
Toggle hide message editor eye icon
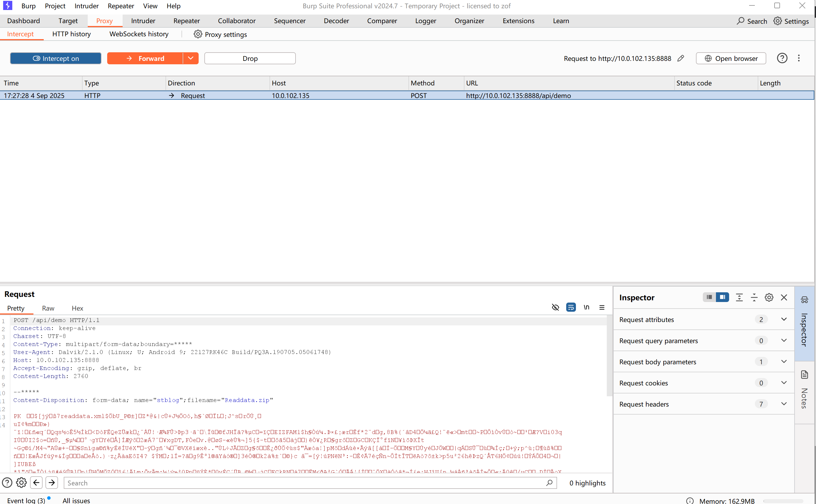point(555,307)
